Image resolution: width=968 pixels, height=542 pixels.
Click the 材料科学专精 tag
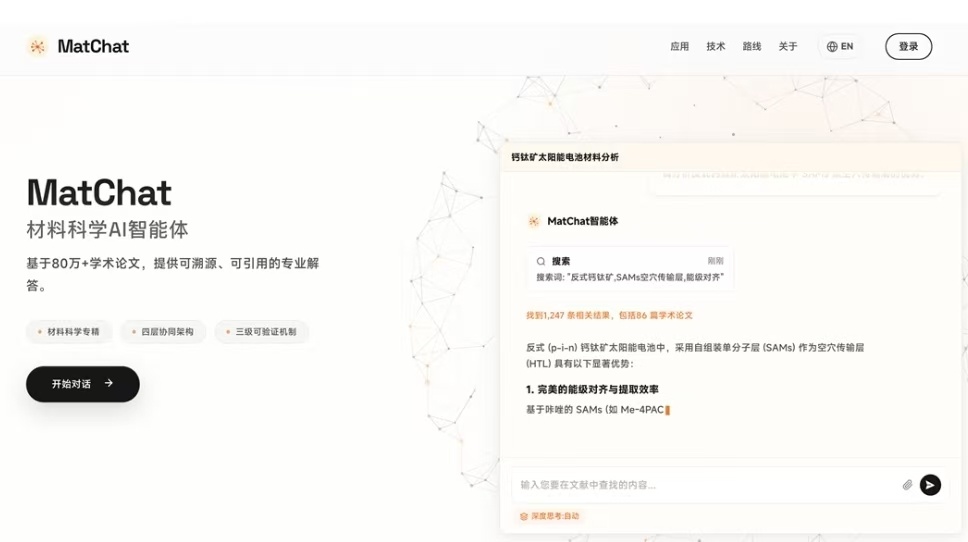tap(68, 332)
